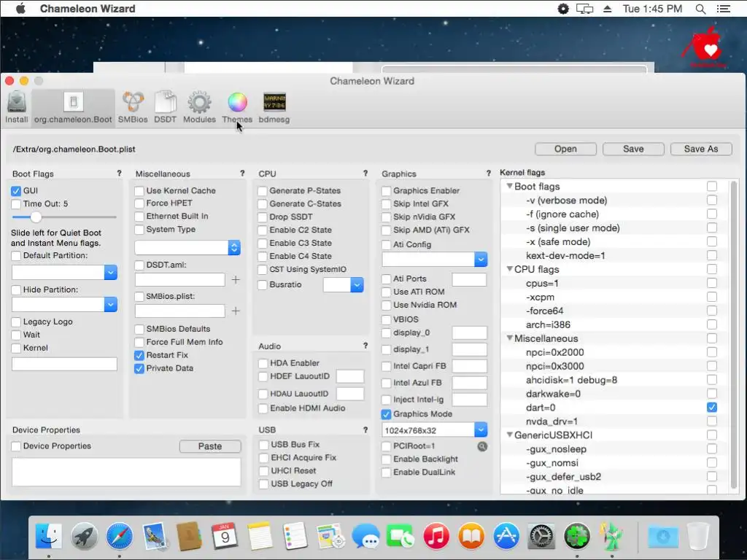The width and height of the screenshot is (747, 560).
Task: Open the Busratio dropdown
Action: [357, 285]
